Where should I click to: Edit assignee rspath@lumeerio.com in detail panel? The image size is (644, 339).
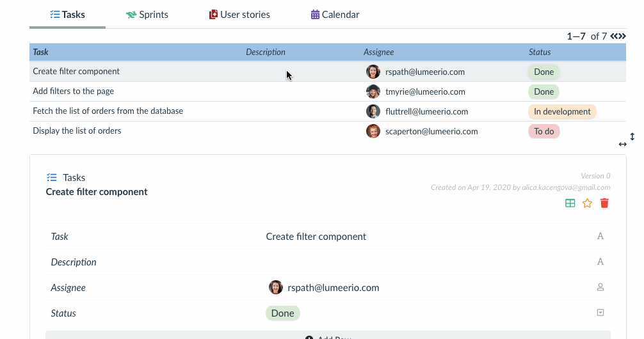click(333, 288)
